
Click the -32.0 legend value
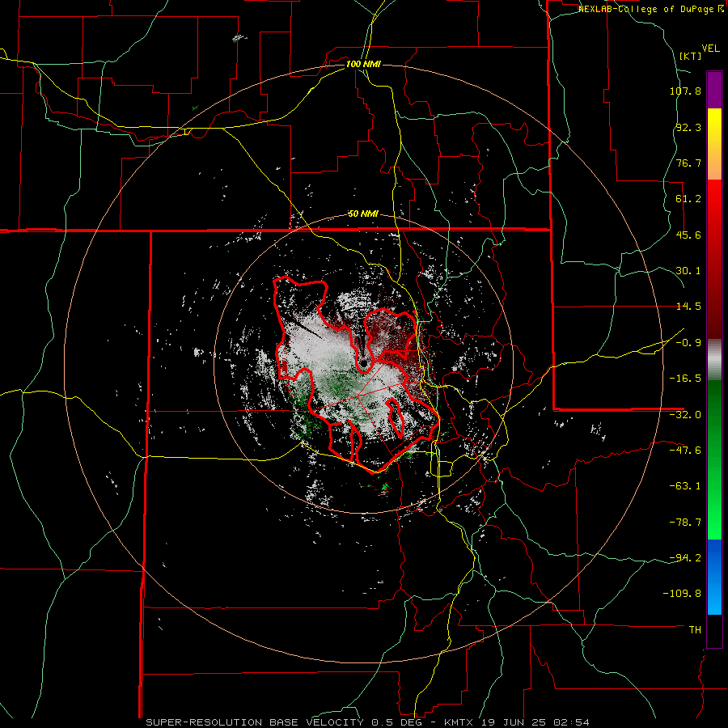685,415
